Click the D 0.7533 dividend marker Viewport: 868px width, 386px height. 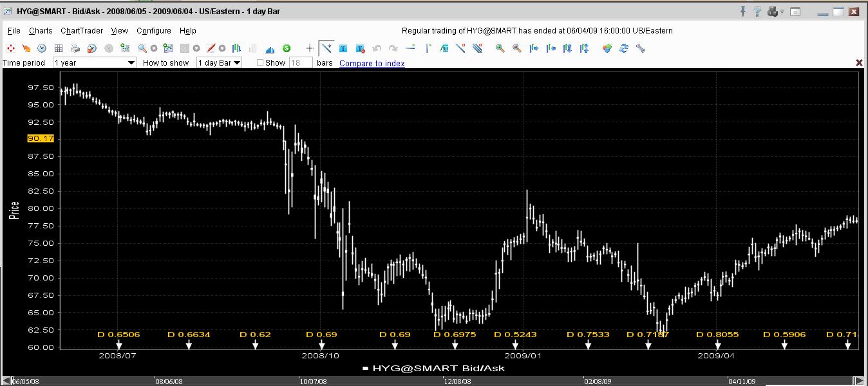(x=588, y=335)
